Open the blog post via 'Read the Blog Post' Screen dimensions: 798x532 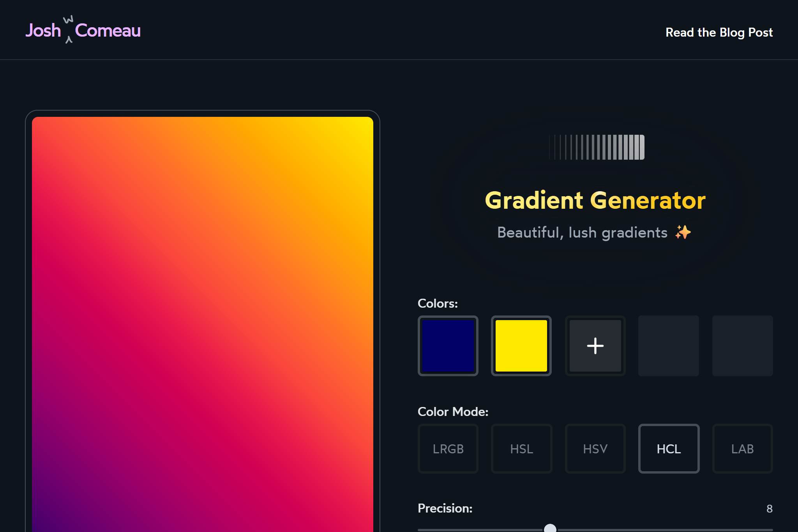coord(719,32)
